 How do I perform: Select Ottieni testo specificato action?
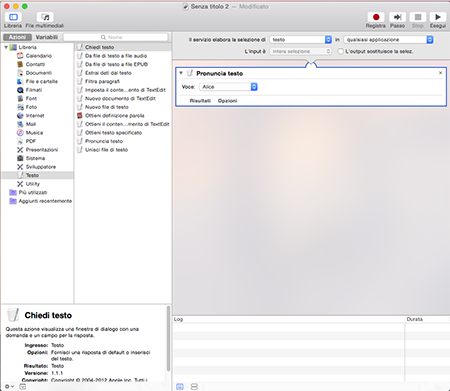coord(113,133)
